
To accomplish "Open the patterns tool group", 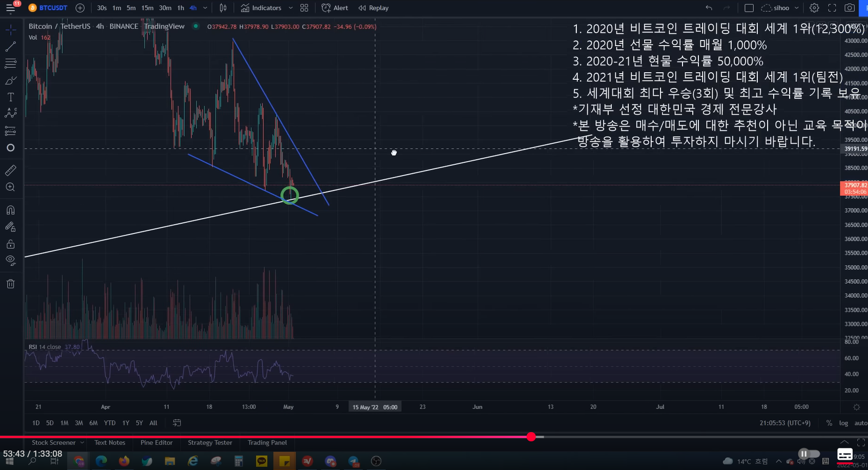I will pos(10,114).
